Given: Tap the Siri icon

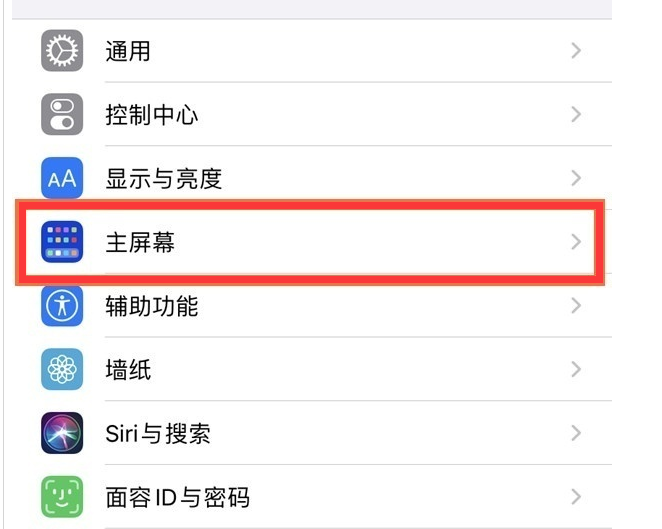Looking at the screenshot, I should coord(62,433).
